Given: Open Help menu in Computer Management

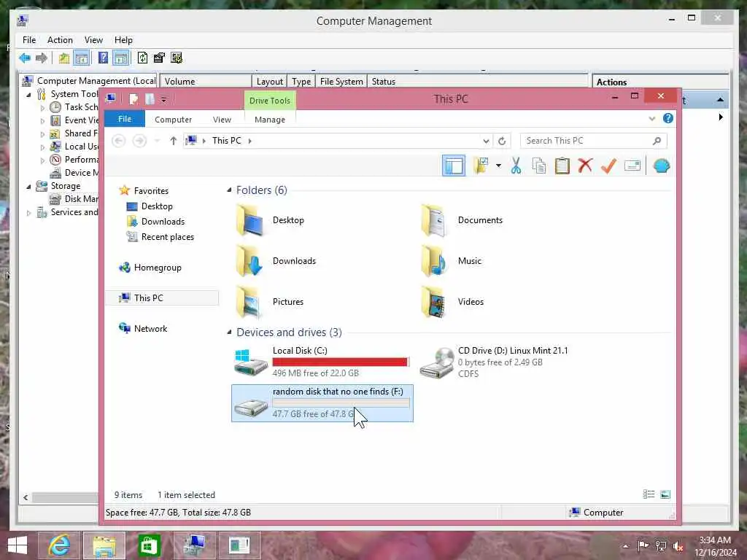Looking at the screenshot, I should pos(123,40).
